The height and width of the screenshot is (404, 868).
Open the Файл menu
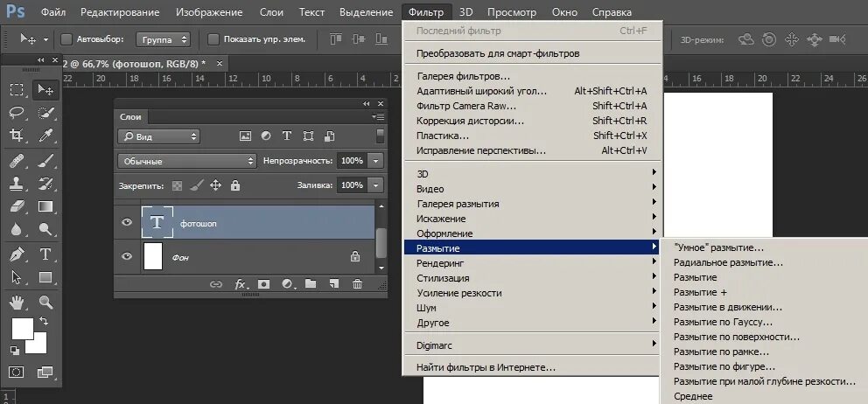(52, 12)
